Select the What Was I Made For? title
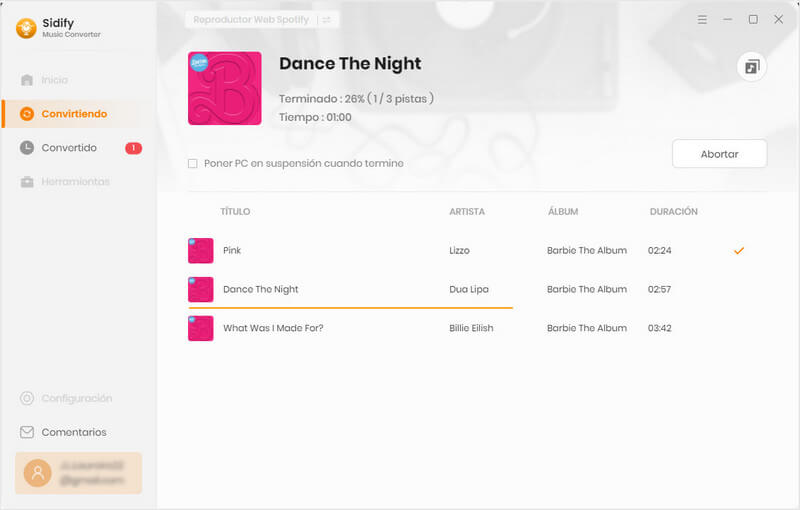Viewport: 800px width, 510px height. pos(273,328)
